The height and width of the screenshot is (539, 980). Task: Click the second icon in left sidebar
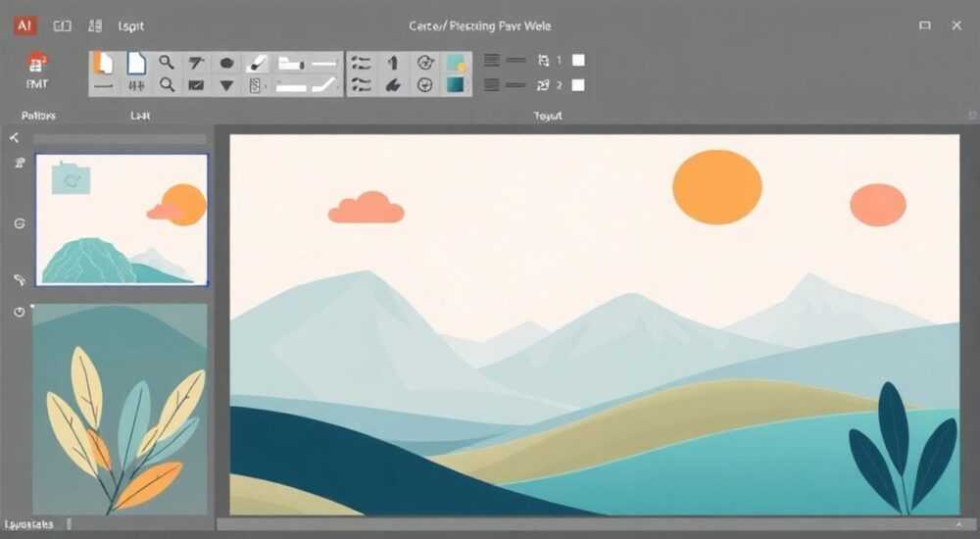20,164
